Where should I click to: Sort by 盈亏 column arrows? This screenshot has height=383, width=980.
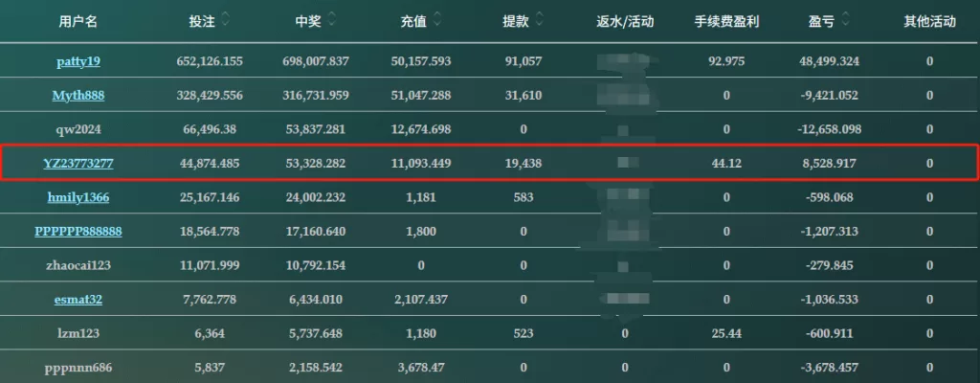[x=845, y=21]
